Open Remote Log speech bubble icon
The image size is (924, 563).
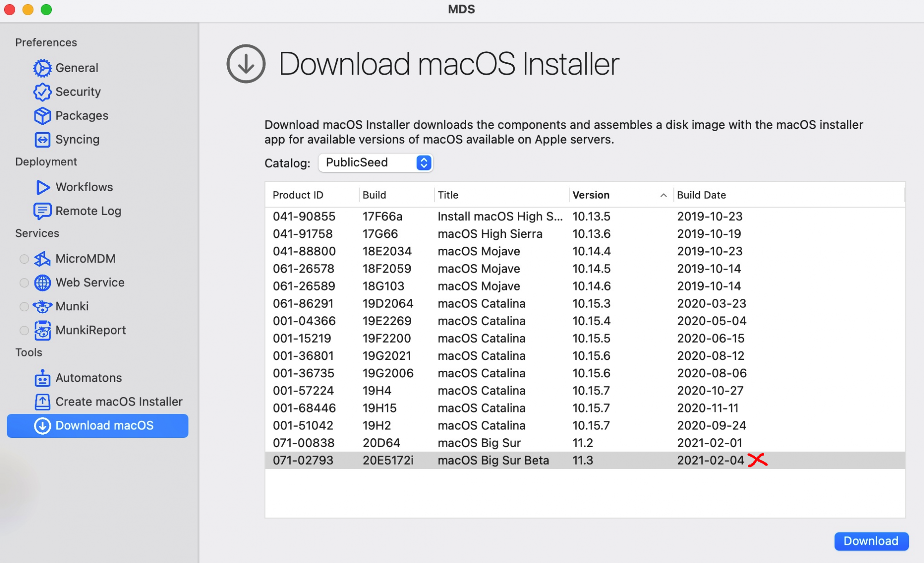pos(42,211)
